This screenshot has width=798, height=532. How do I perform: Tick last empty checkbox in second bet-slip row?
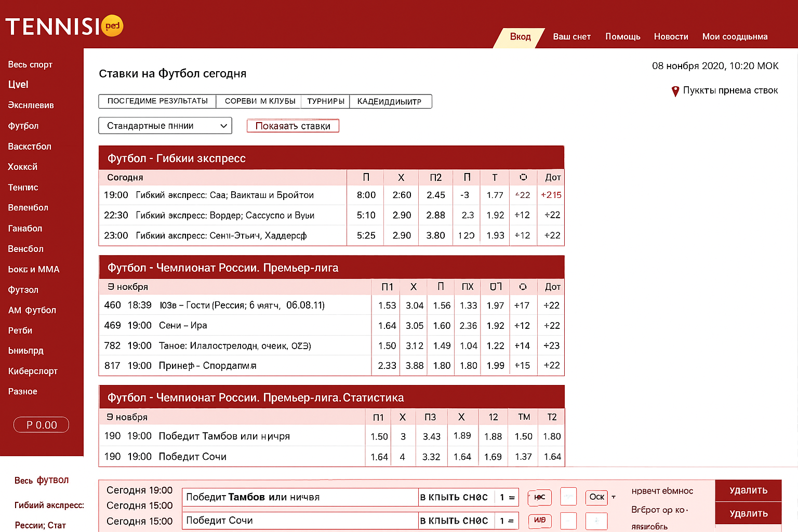596,520
